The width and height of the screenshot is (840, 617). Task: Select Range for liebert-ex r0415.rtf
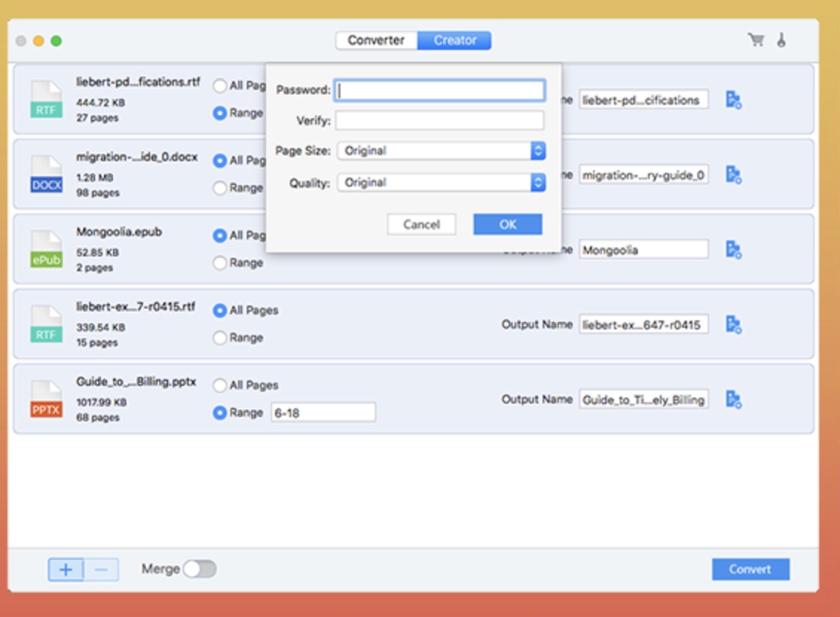pos(220,338)
